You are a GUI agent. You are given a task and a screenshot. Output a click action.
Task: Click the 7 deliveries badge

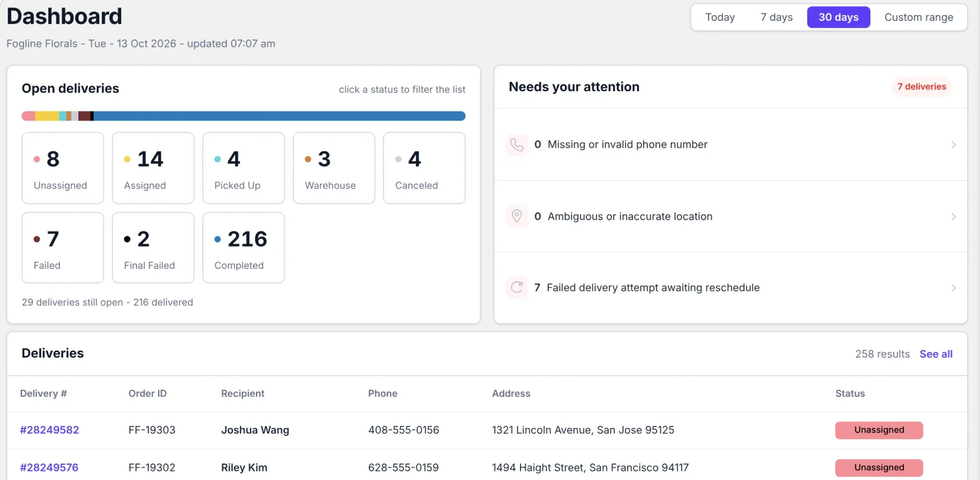(922, 86)
